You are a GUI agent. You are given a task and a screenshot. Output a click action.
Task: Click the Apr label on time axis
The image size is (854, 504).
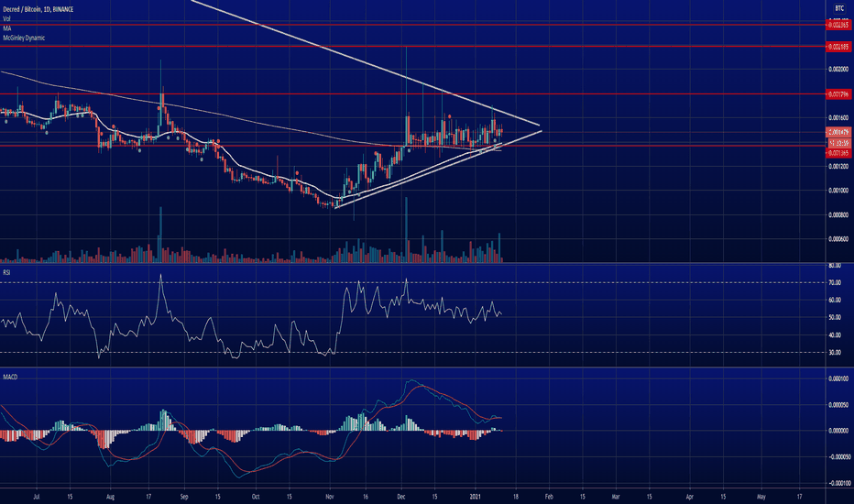[689, 497]
